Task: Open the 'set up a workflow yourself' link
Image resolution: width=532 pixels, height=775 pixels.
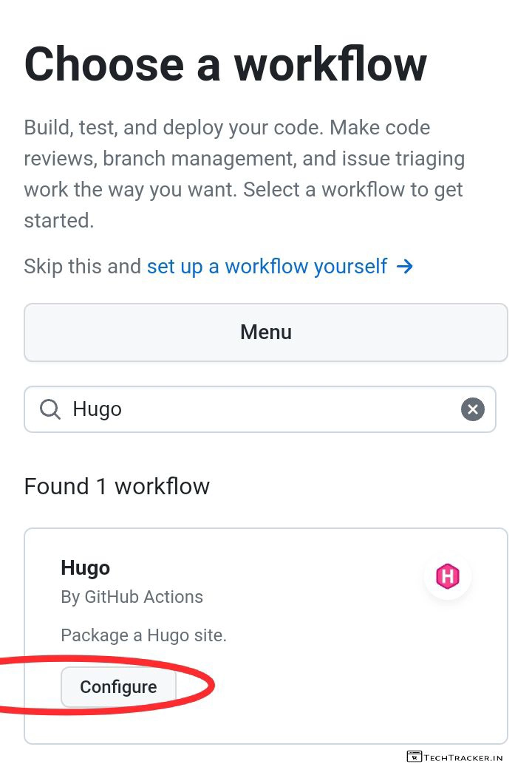Action: [267, 266]
